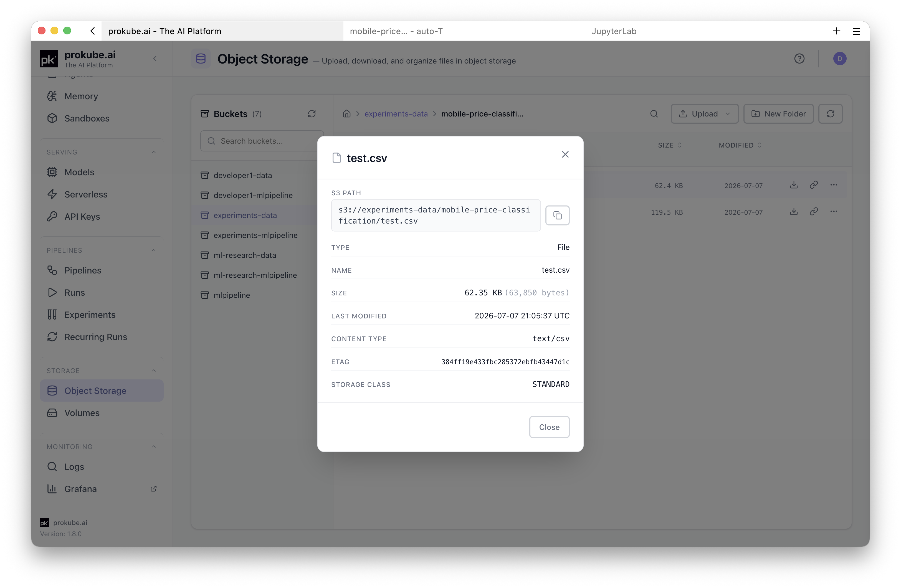Click the New Folder button
Viewport: 901px width, 588px height.
coord(778,114)
